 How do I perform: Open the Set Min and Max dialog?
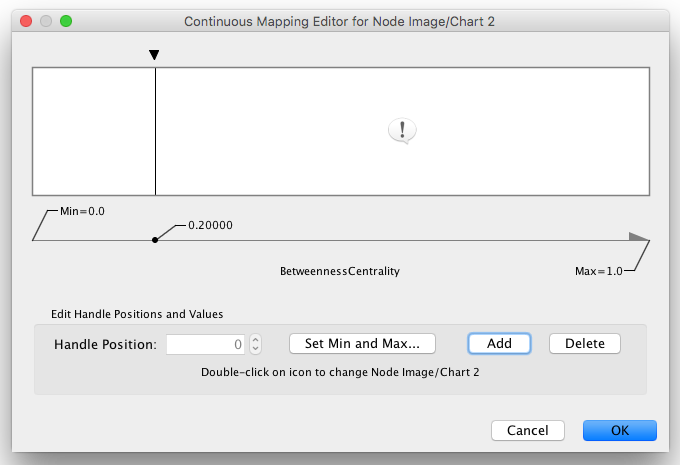tap(362, 343)
